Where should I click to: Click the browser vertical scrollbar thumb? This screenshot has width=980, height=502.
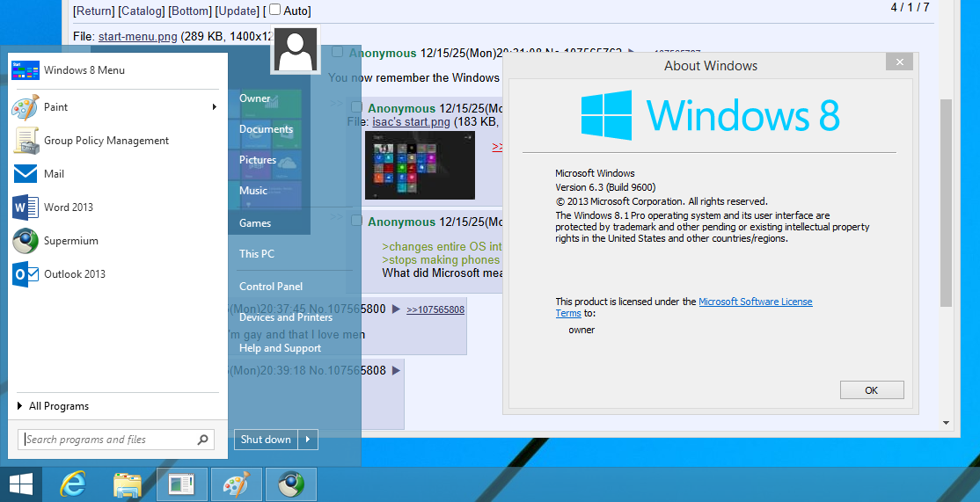947,203
